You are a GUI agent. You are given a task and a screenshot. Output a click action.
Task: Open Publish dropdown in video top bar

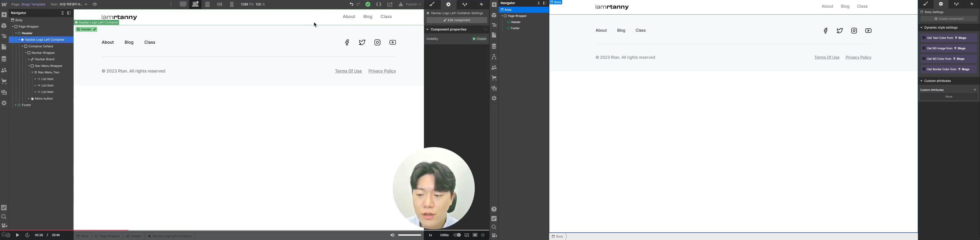point(410,5)
